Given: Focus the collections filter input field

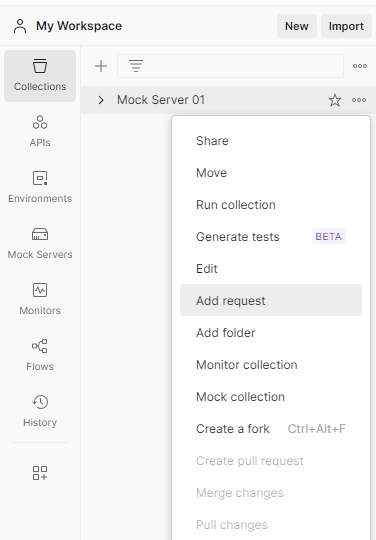Looking at the screenshot, I should tap(230, 66).
